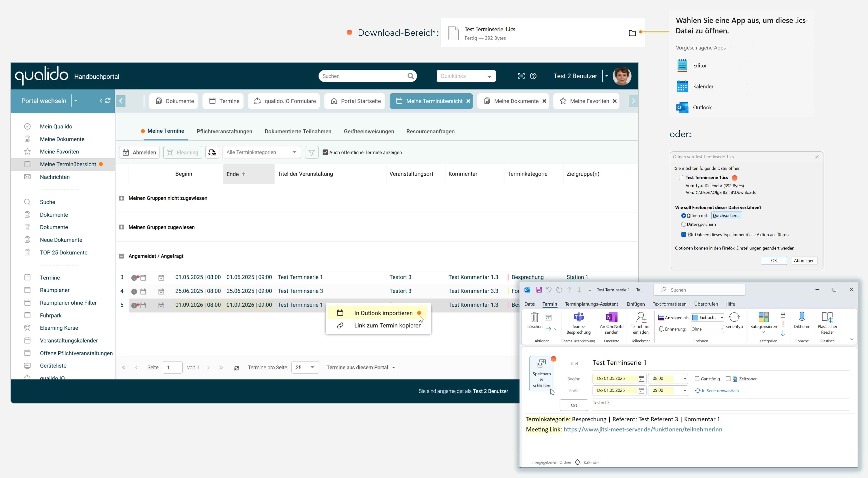
Task: Select Link zum Termin kopieren entry
Action: (x=378, y=325)
